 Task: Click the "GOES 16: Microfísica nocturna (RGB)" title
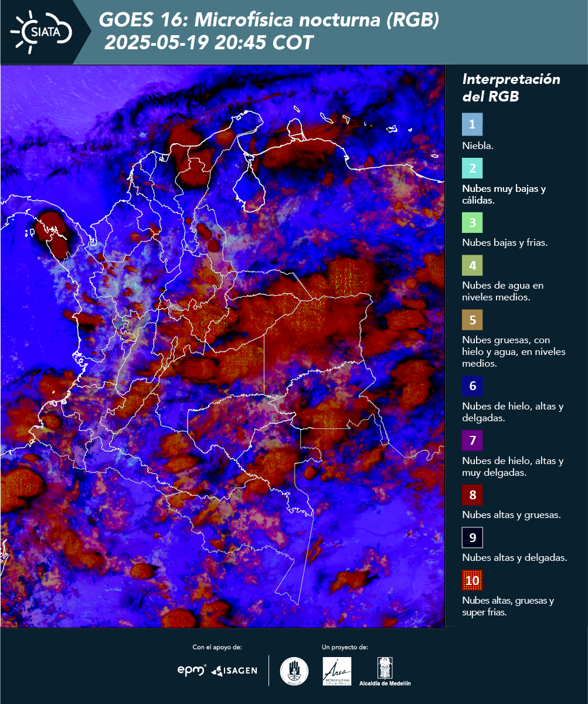[269, 21]
